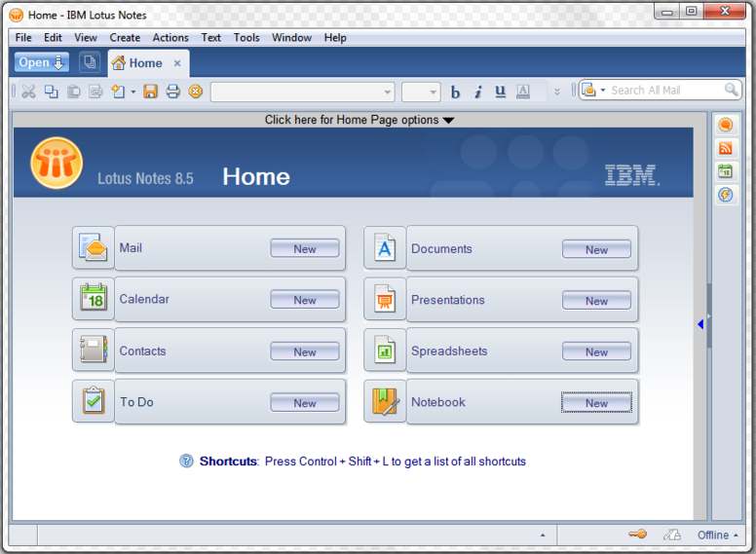The height and width of the screenshot is (554, 756).
Task: Open the Tools menu
Action: pos(246,38)
